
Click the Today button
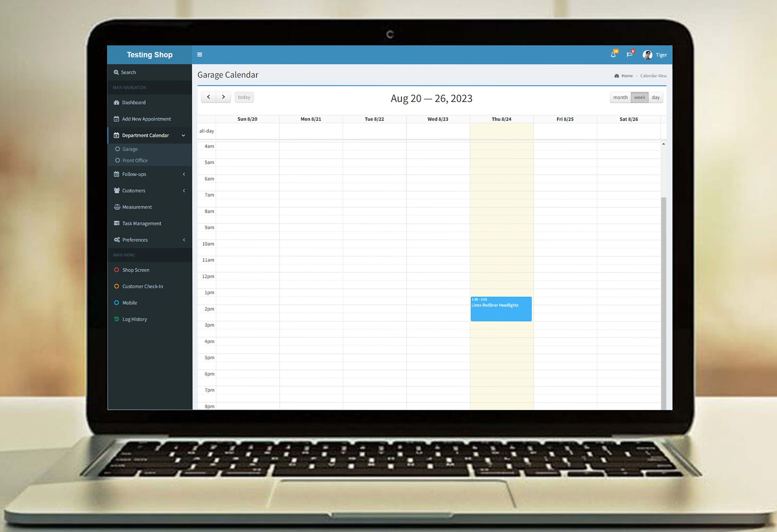click(x=244, y=97)
